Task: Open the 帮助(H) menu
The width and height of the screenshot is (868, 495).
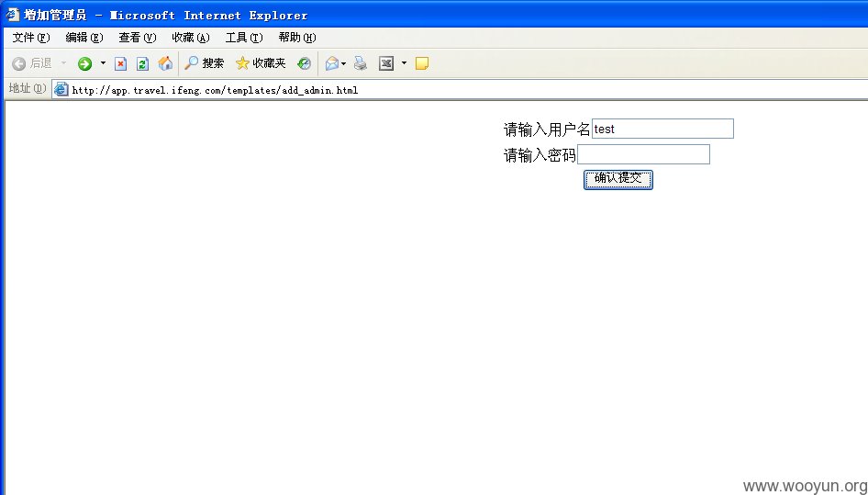Action: tap(297, 38)
